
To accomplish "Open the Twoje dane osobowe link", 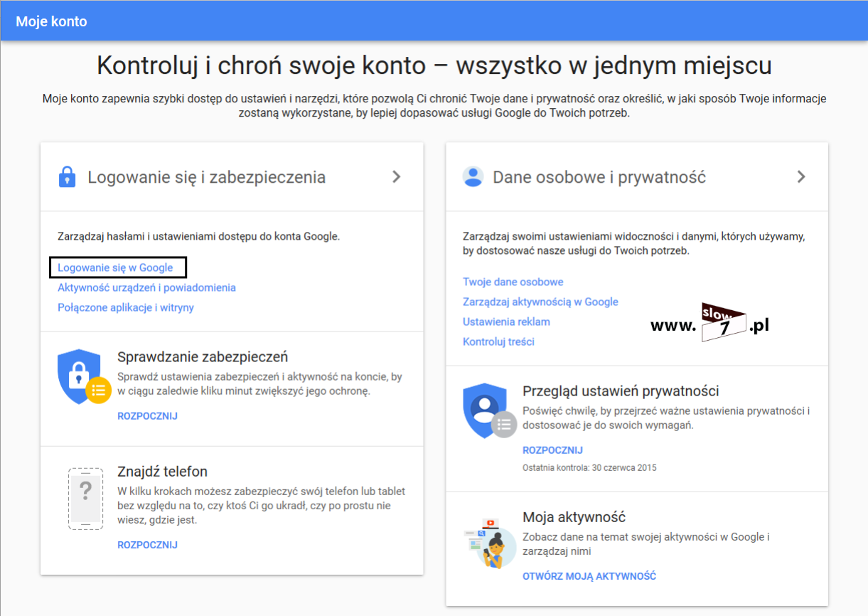I will (513, 282).
